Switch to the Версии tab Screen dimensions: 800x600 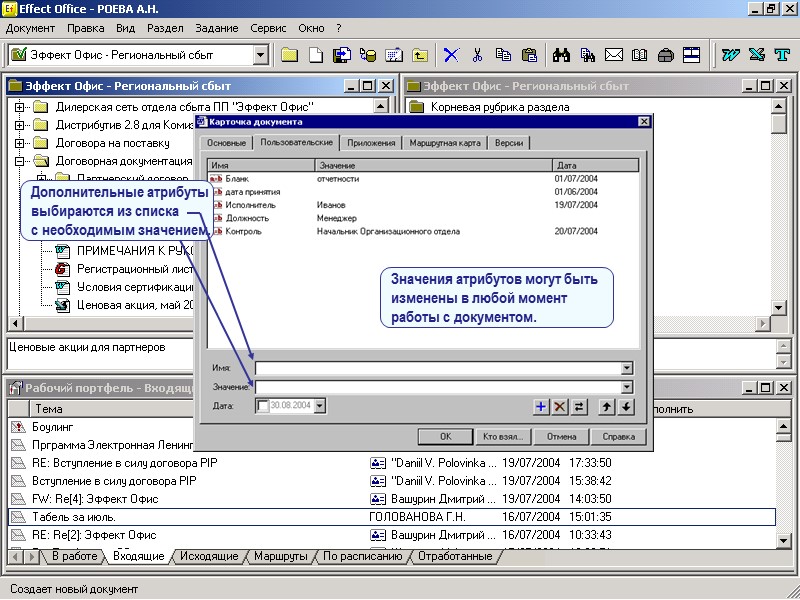point(509,143)
